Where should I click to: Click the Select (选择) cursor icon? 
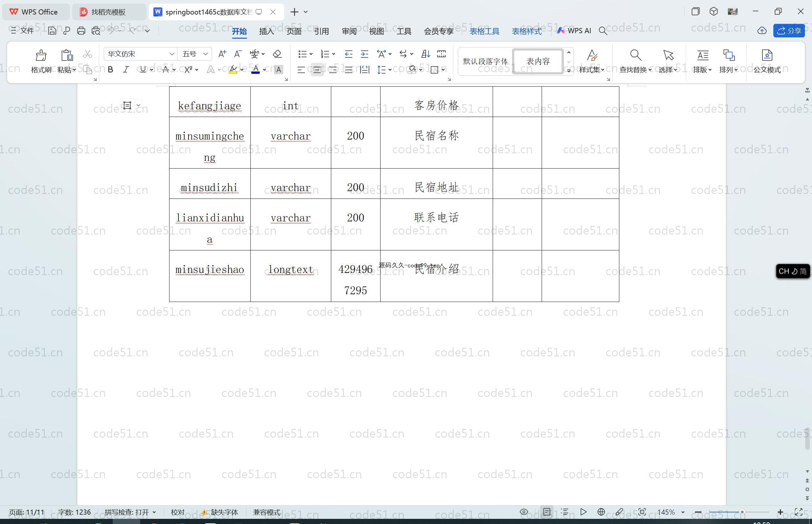pyautogui.click(x=668, y=55)
